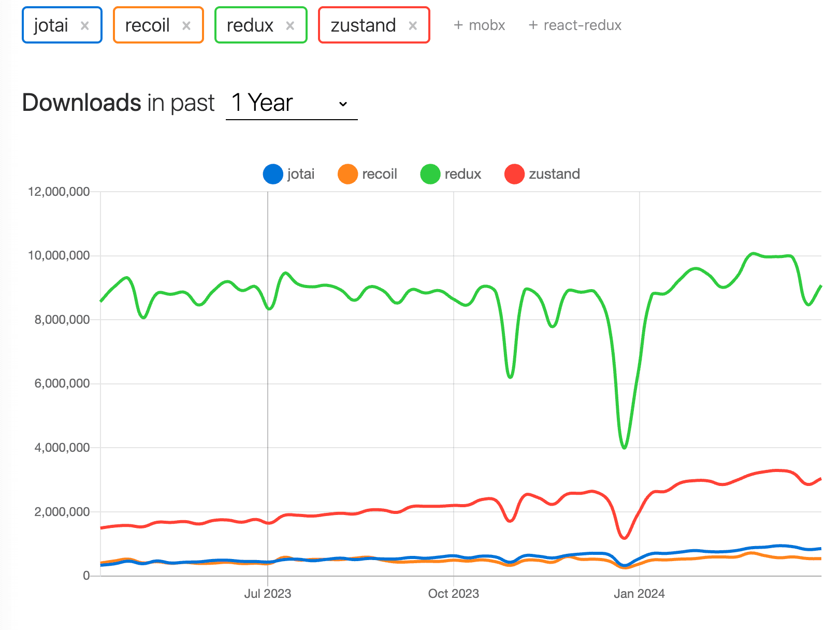Toggle redux series via green legend circle
Screen dimensions: 840x630
click(x=430, y=174)
